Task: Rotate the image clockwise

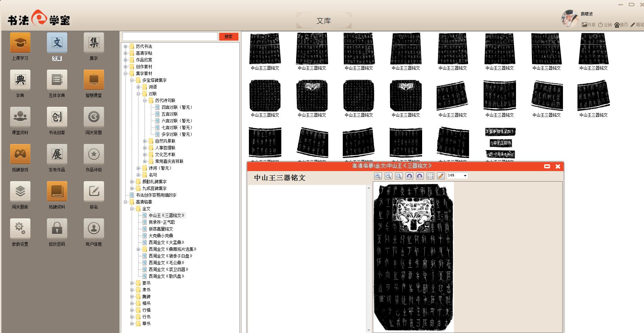Action: pyautogui.click(x=420, y=176)
